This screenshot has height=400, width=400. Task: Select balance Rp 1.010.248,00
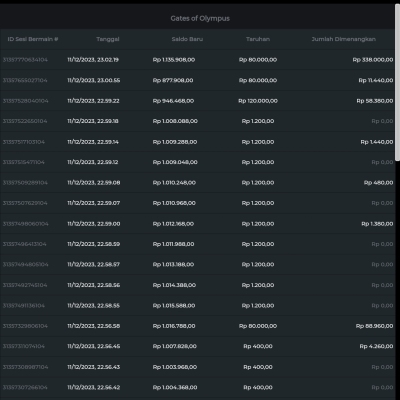174,183
